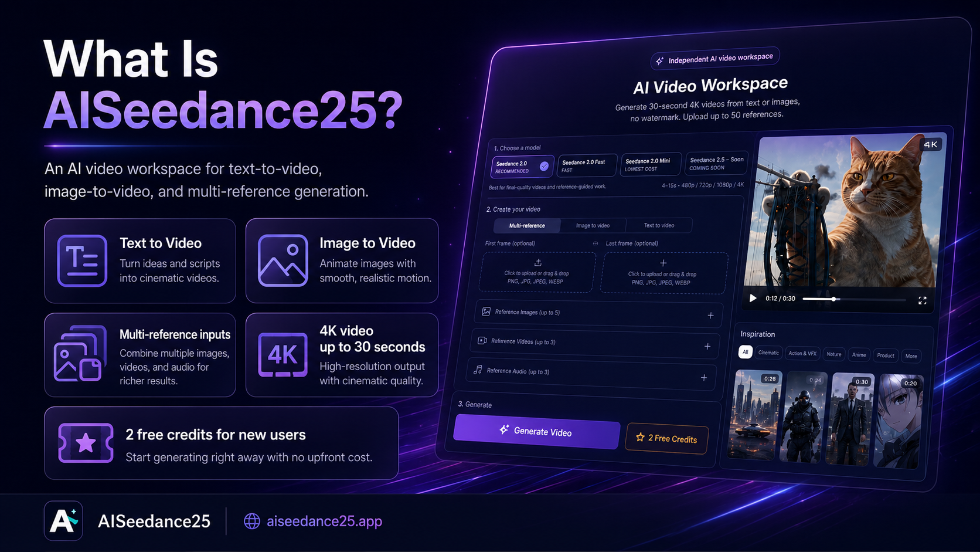Click the Multi-reference inputs card title
Screen dimensions: 980x552
[175, 334]
